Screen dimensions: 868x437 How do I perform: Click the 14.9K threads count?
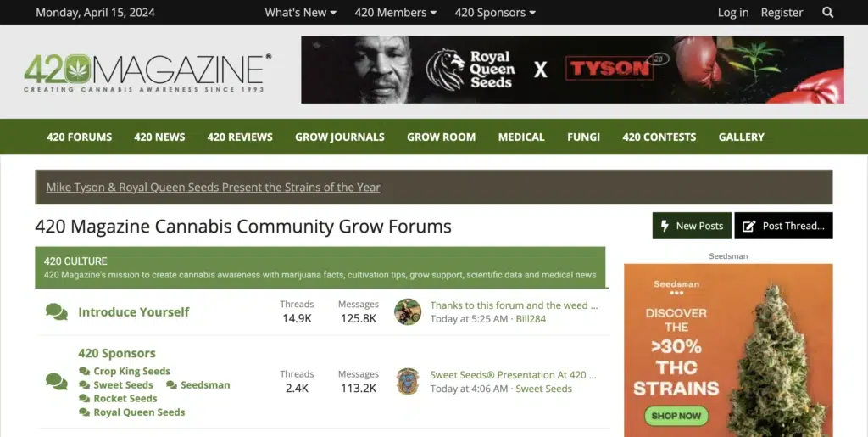(x=297, y=318)
